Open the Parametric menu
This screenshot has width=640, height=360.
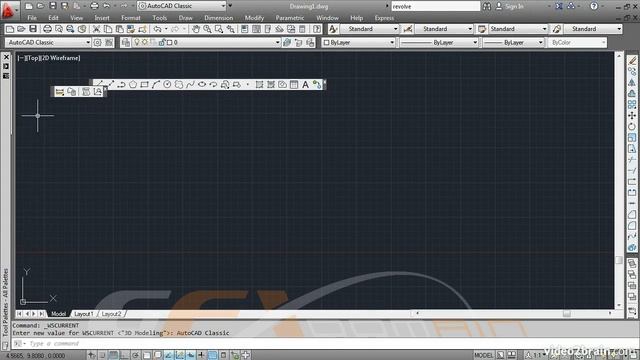point(290,18)
